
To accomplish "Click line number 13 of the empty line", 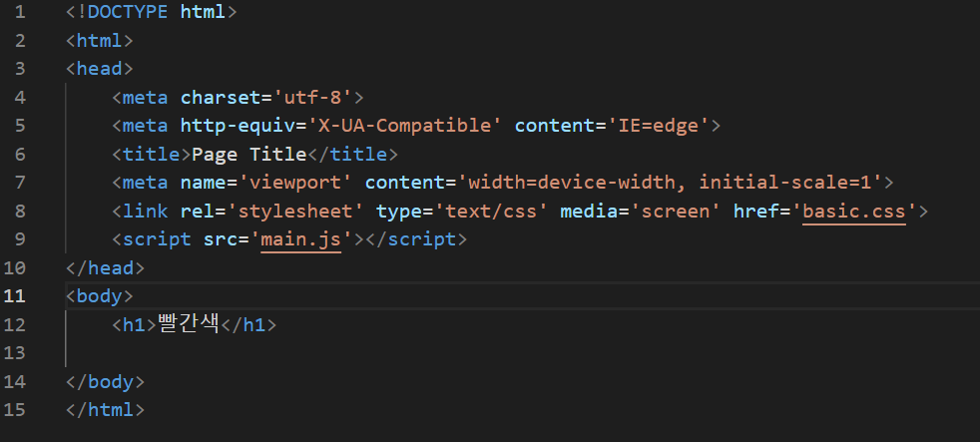I will pos(14,352).
